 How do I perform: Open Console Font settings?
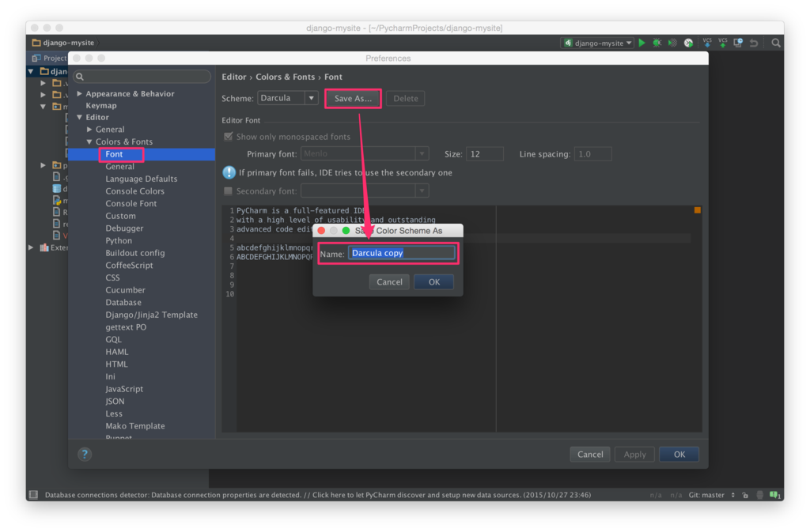coord(131,203)
